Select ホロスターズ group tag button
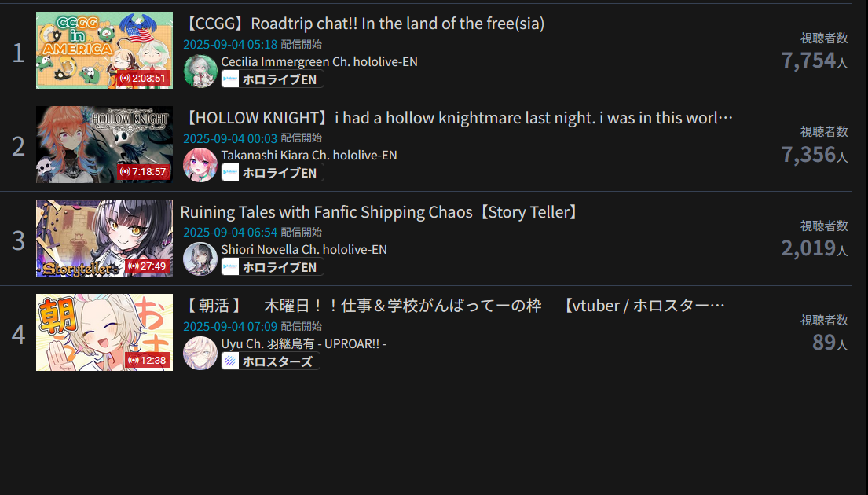Image resolution: width=868 pixels, height=495 pixels. 271,361
